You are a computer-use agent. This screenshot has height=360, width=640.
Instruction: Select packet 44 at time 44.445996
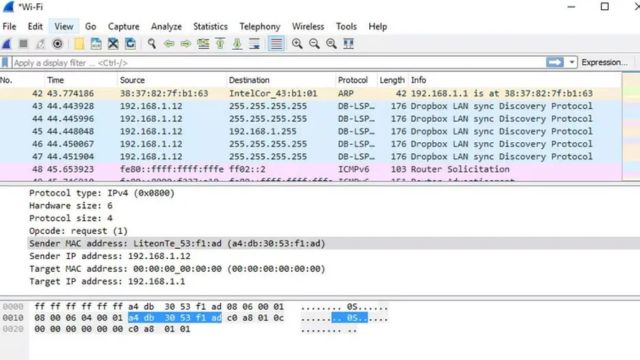(x=311, y=119)
